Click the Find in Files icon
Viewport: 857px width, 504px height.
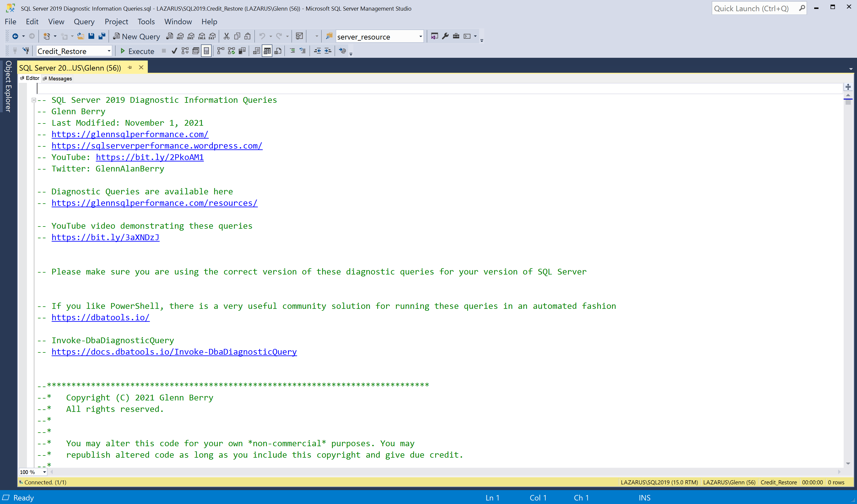(x=329, y=36)
